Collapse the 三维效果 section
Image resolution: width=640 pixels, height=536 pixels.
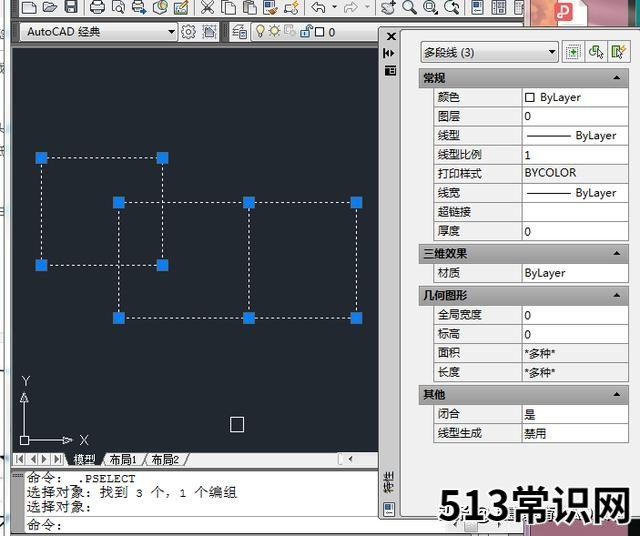click(x=616, y=254)
